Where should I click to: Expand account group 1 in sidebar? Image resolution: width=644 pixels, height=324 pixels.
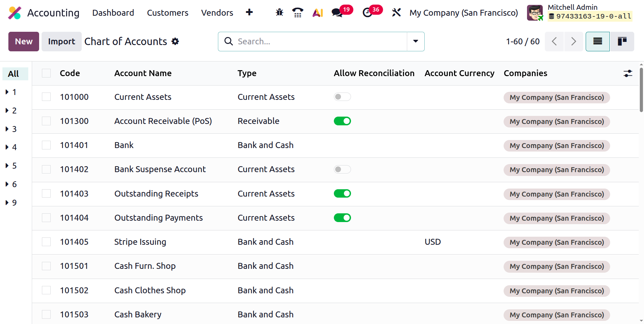point(11,92)
